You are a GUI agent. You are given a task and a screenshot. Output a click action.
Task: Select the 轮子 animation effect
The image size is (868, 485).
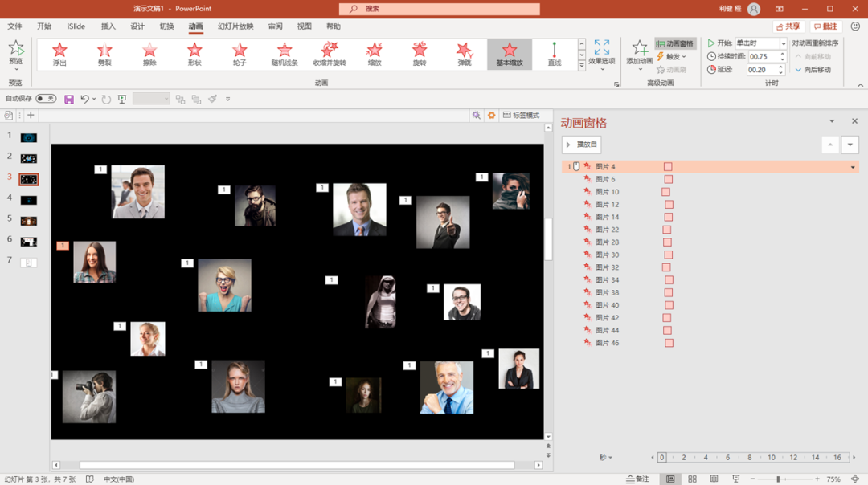(240, 54)
